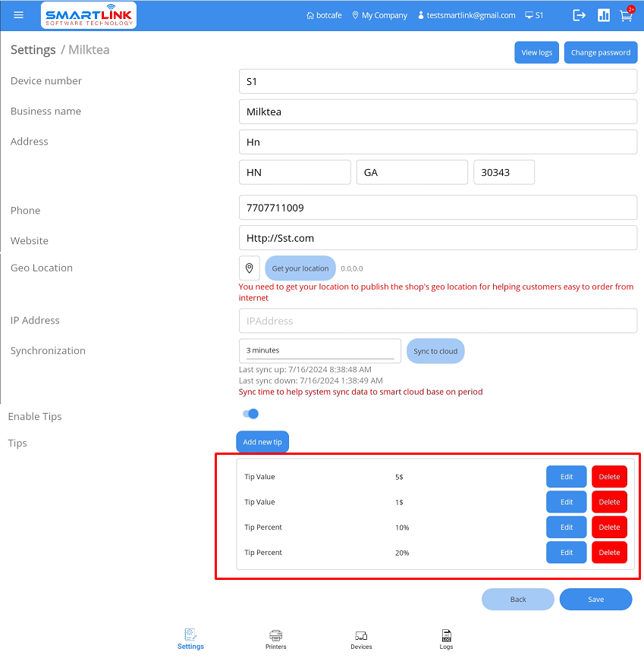Open the 3 minutes synchronization dropdown

319,350
